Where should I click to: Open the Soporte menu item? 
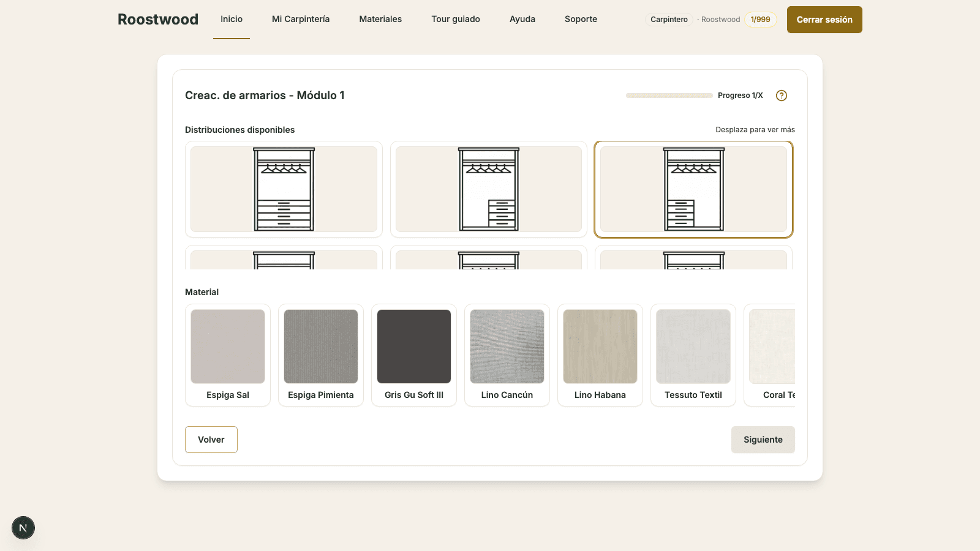581,19
